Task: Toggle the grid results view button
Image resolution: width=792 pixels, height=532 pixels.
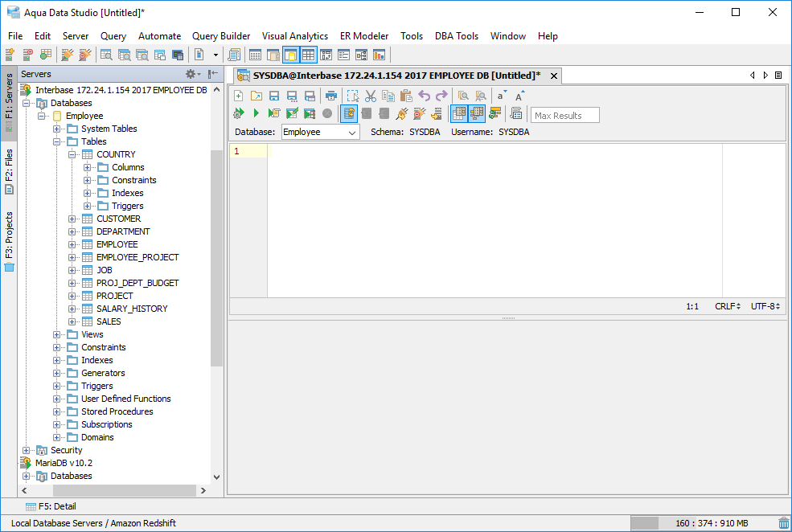Action: [458, 113]
